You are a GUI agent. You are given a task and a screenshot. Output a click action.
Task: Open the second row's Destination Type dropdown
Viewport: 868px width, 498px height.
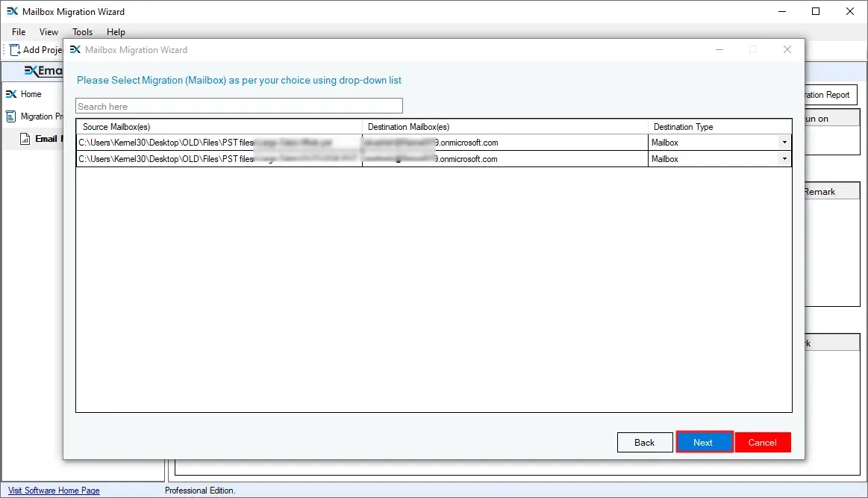[784, 159]
